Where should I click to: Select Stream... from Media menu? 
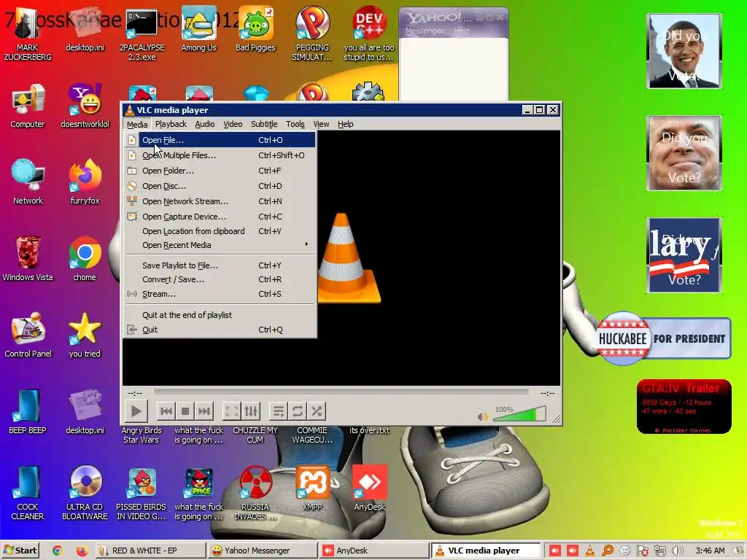tap(219, 294)
